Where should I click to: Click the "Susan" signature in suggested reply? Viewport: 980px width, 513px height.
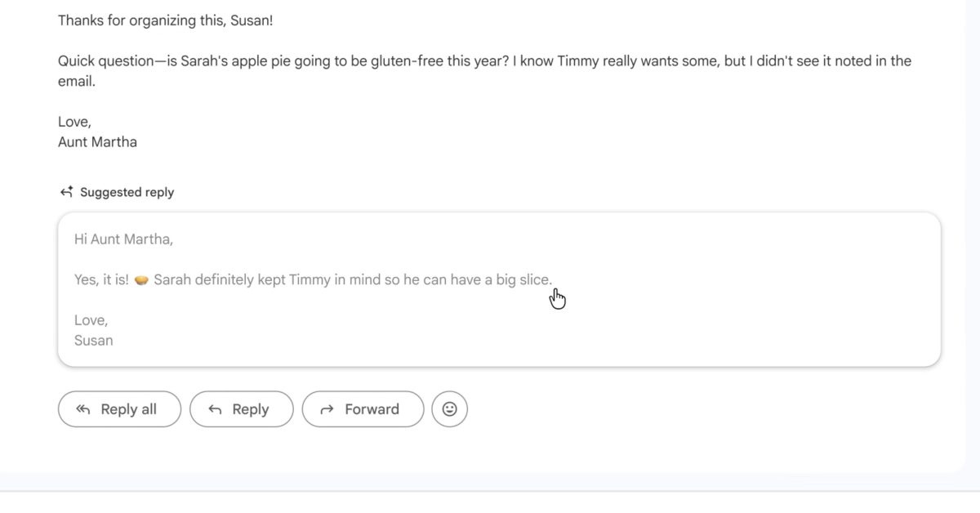click(93, 341)
